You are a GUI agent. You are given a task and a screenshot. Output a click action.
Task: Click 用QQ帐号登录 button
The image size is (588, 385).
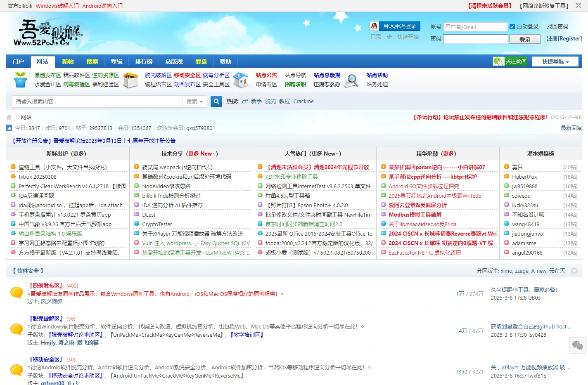[395, 26]
